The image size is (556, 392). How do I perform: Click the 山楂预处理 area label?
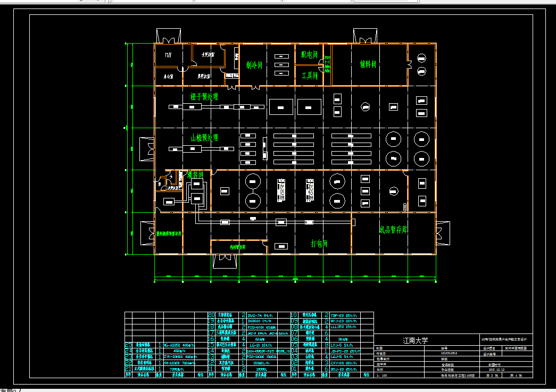(x=204, y=138)
